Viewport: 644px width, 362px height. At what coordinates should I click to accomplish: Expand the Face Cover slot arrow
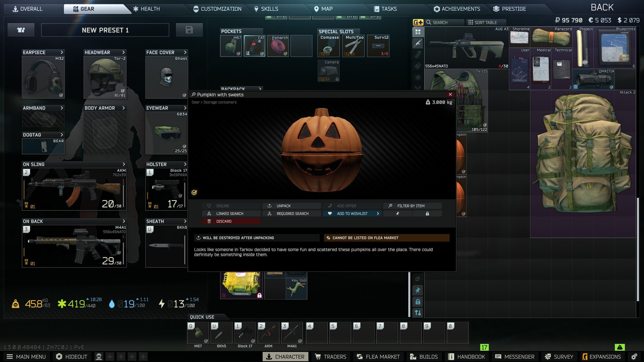click(x=185, y=52)
